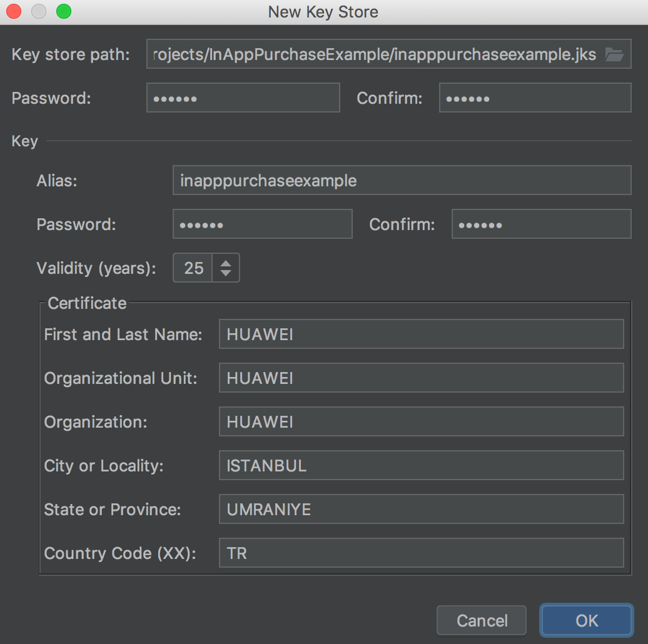Click the Organization field
Image resolution: width=648 pixels, height=644 pixels.
click(421, 422)
